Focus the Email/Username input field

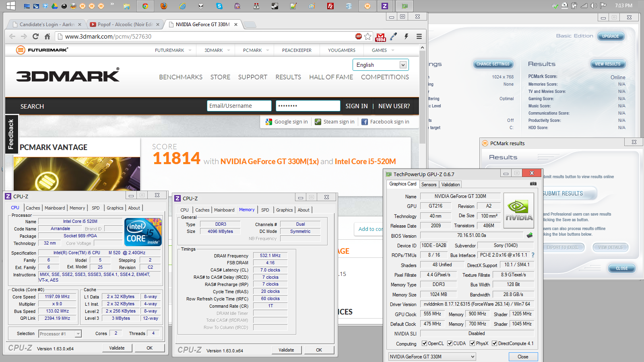point(239,106)
